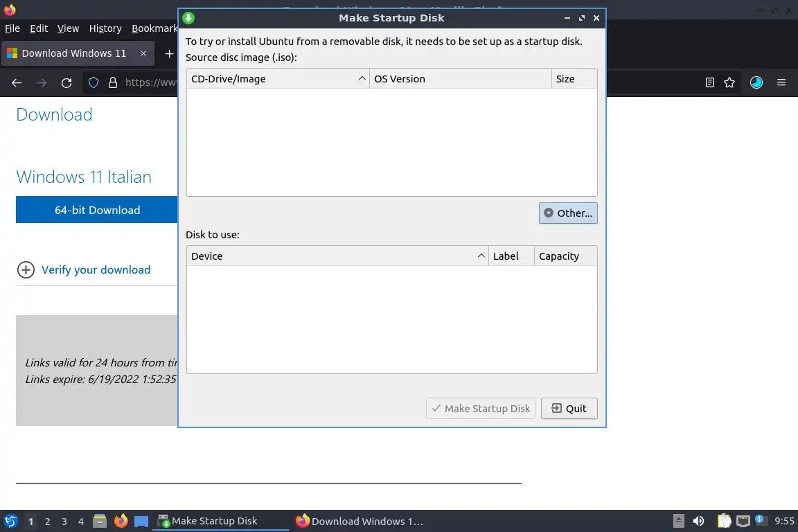Sort by Size column header

click(574, 79)
